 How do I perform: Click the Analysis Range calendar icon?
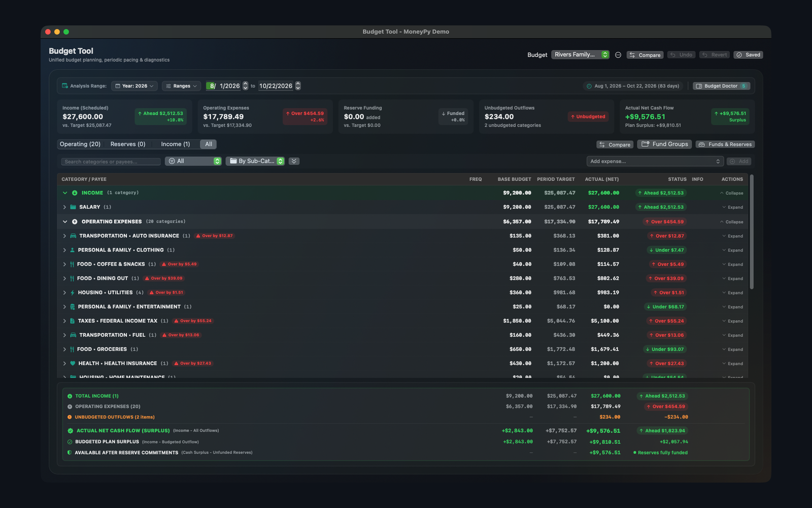tap(64, 86)
